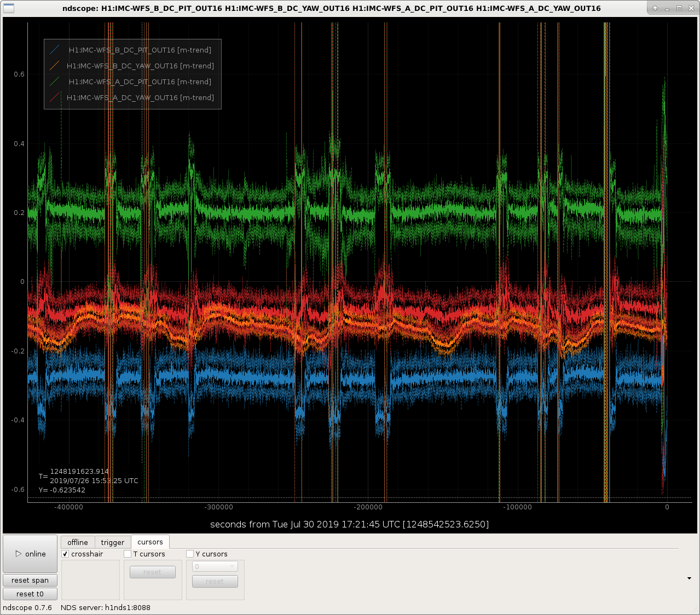Enable the Y cursors checkbox
The width and height of the screenshot is (700, 615).
coord(190,554)
